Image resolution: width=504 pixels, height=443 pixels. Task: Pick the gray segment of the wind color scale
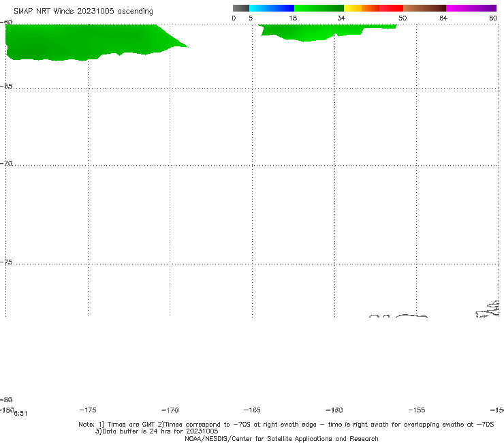click(x=240, y=8)
